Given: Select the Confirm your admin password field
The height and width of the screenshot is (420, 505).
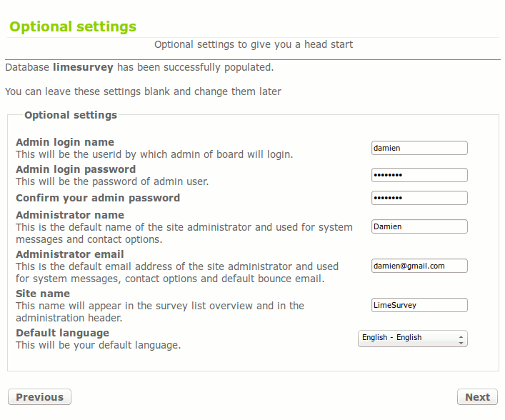Looking at the screenshot, I should [x=419, y=198].
